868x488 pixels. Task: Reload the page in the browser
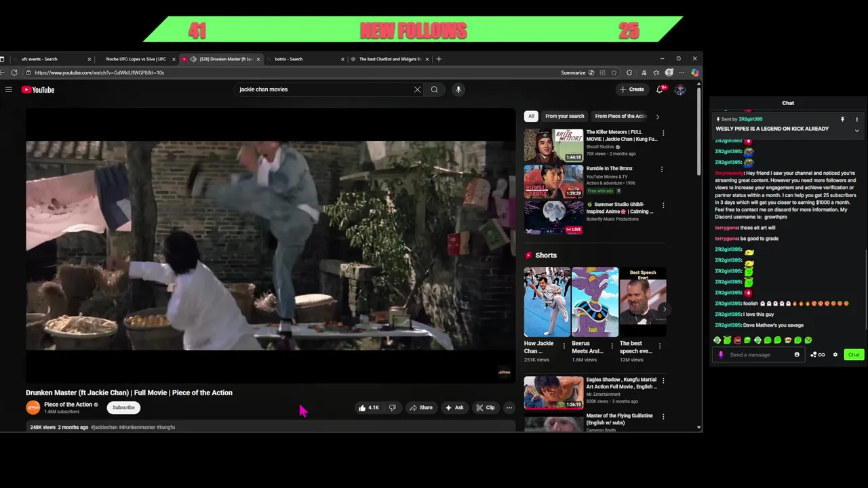14,73
